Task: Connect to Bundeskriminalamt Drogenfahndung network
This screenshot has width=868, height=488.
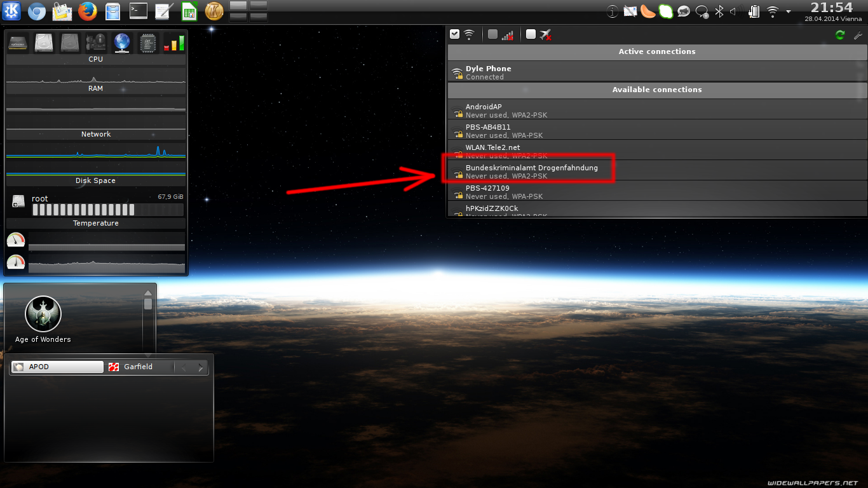Action: tap(531, 172)
